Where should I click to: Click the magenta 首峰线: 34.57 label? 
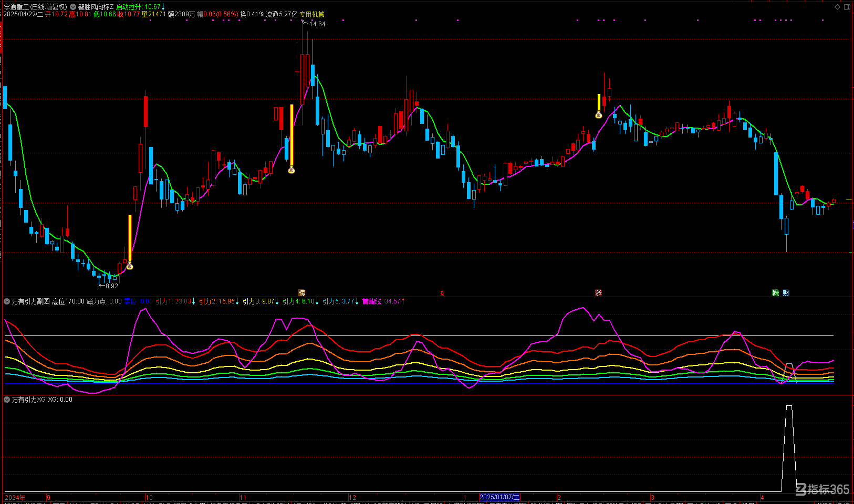coord(381,301)
